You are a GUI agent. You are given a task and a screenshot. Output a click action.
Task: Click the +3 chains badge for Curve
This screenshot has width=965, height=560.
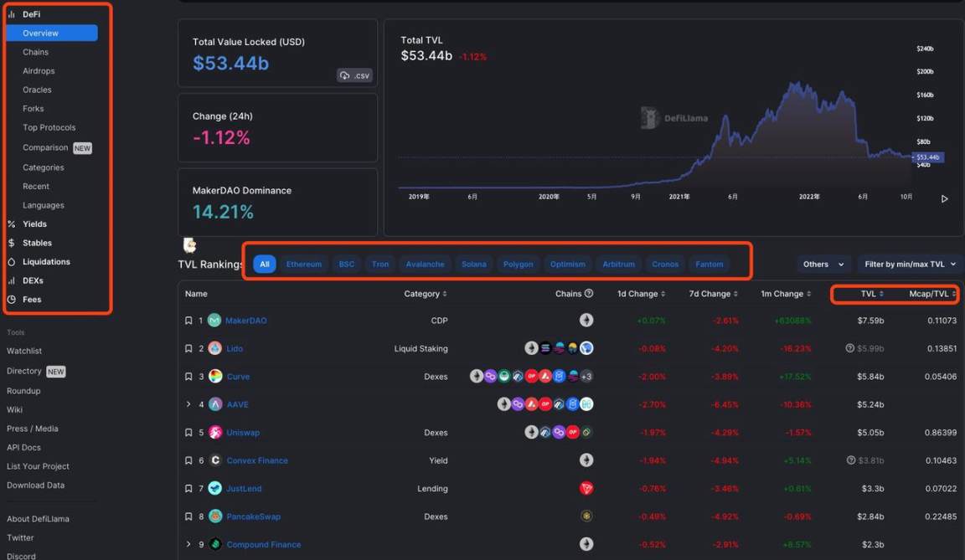point(586,376)
